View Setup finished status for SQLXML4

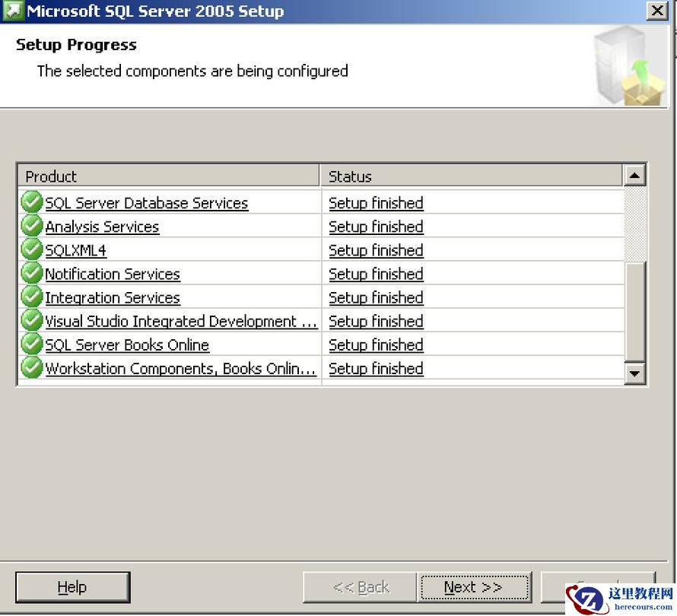pos(376,251)
